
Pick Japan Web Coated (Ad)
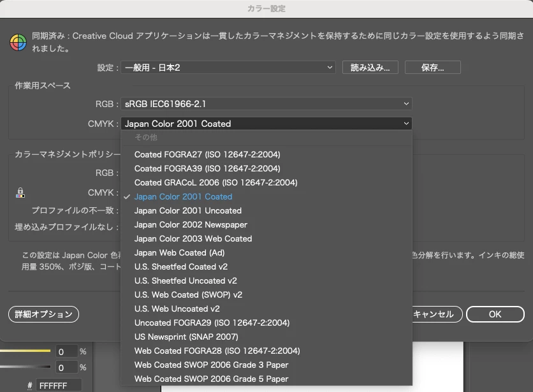[266, 252]
